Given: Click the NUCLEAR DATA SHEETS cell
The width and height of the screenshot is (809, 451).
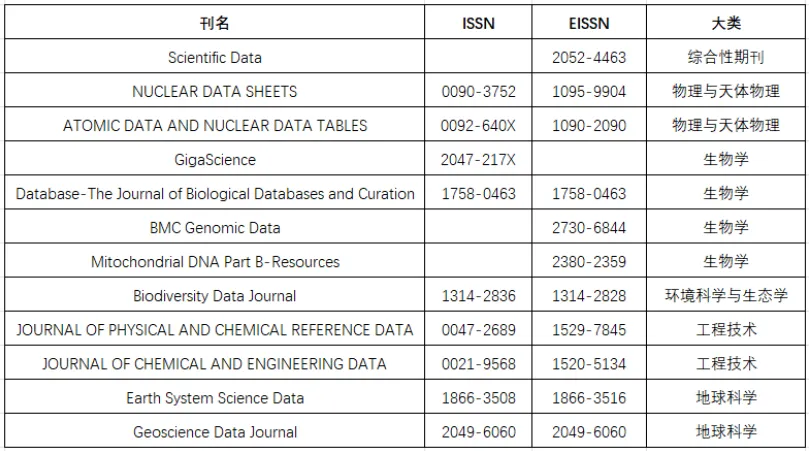Looking at the screenshot, I should pos(215,90).
